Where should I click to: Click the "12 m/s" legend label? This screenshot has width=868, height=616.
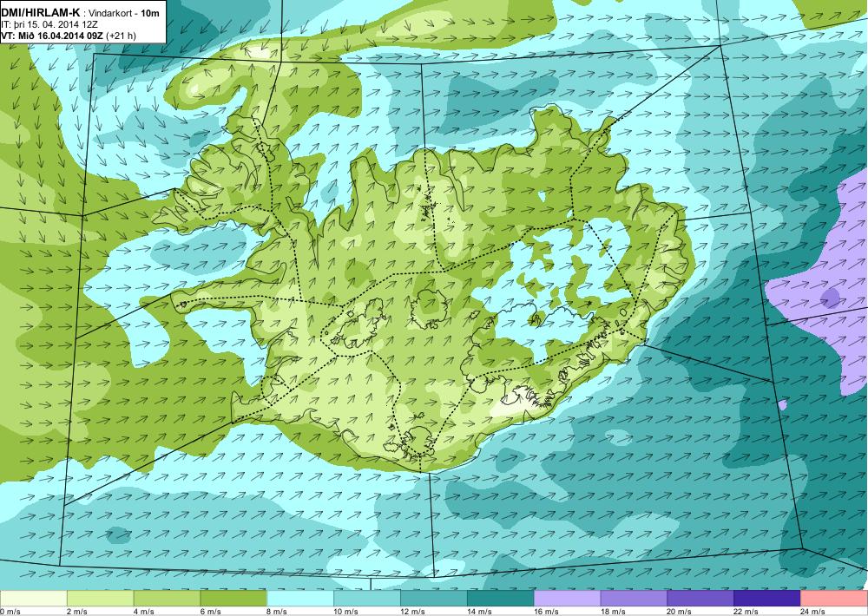[413, 612]
